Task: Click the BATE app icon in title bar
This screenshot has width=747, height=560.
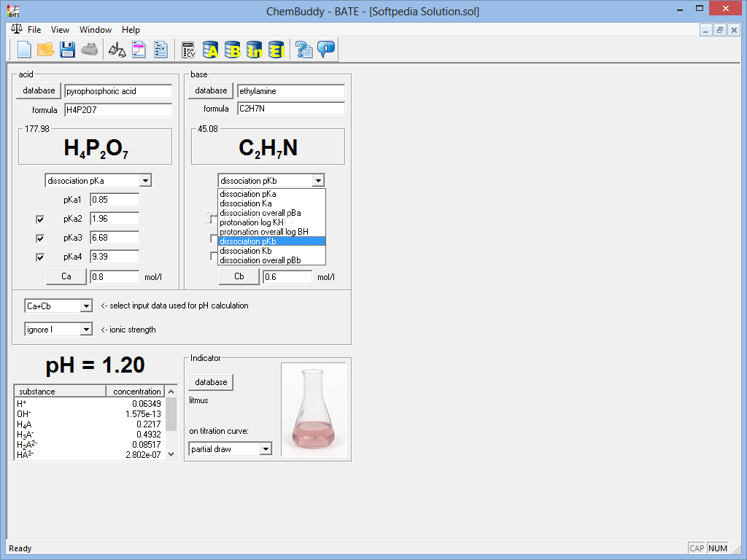Action: click(x=13, y=11)
